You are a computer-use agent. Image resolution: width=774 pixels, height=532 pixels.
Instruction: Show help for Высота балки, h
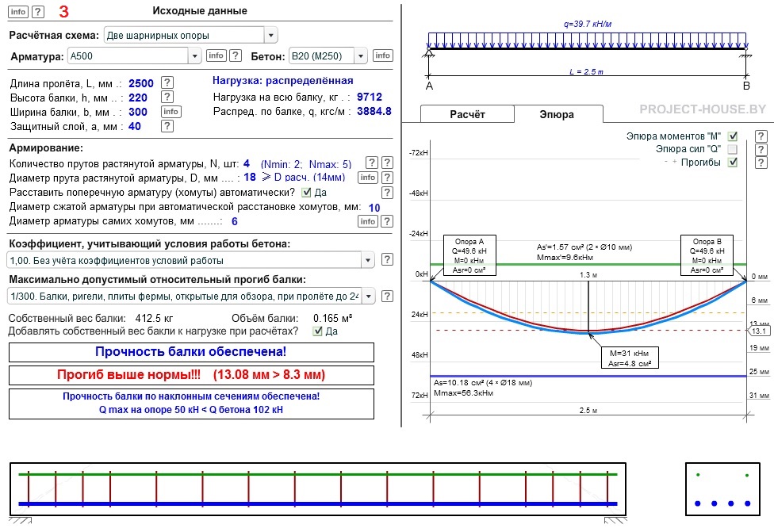167,97
